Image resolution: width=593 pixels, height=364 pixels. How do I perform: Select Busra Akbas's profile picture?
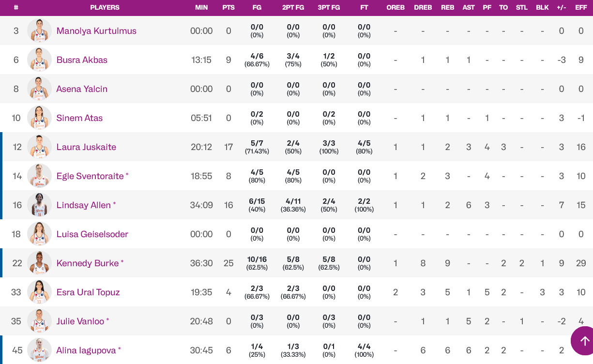tap(39, 60)
